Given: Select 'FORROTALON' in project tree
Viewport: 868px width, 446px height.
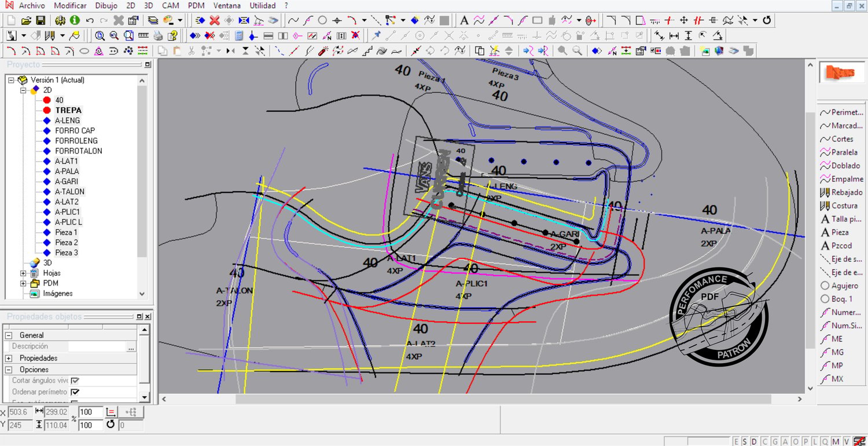Looking at the screenshot, I should pyautogui.click(x=79, y=151).
